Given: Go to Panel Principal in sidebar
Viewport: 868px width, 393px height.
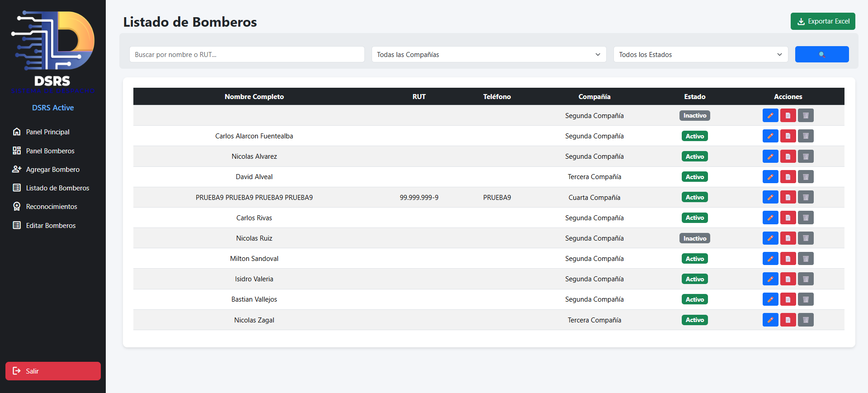Looking at the screenshot, I should (47, 132).
